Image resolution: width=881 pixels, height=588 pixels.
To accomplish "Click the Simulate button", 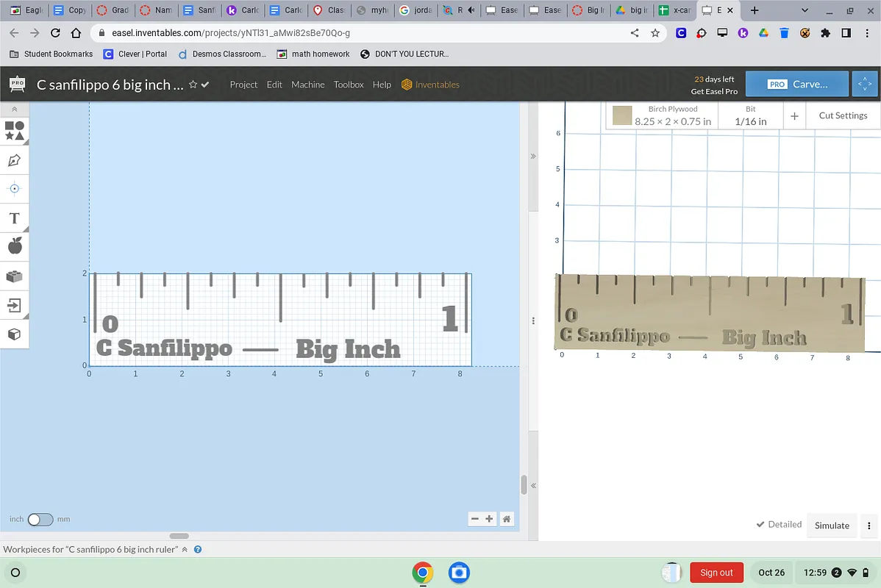I will pyautogui.click(x=832, y=526).
